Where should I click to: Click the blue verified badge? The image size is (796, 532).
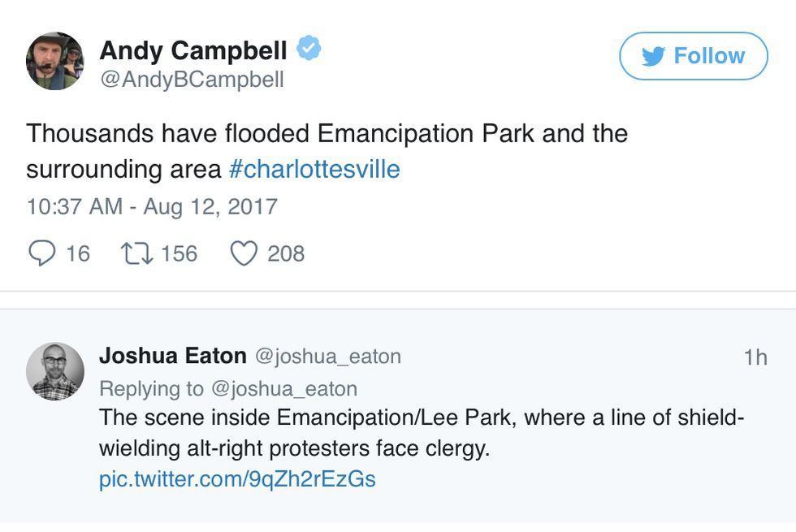tap(309, 49)
